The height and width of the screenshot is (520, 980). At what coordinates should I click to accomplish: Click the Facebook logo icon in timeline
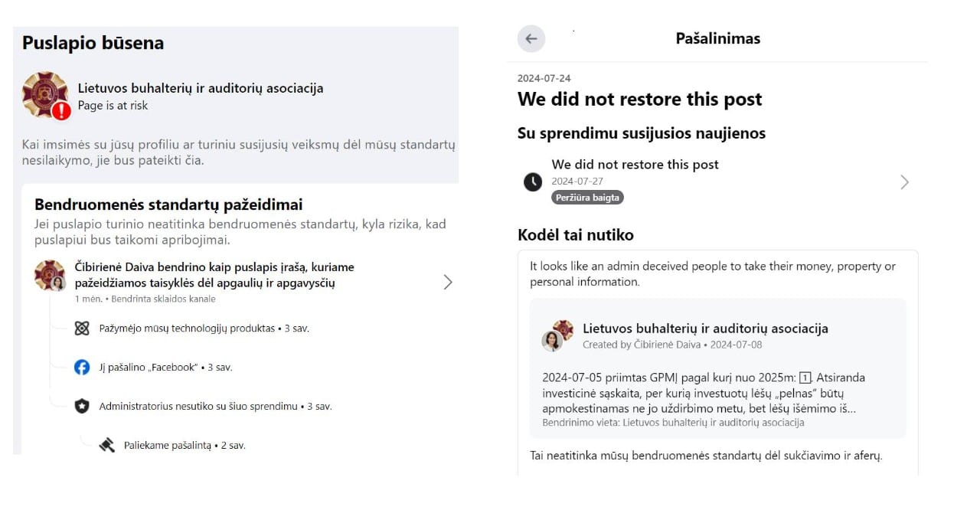[x=82, y=368]
